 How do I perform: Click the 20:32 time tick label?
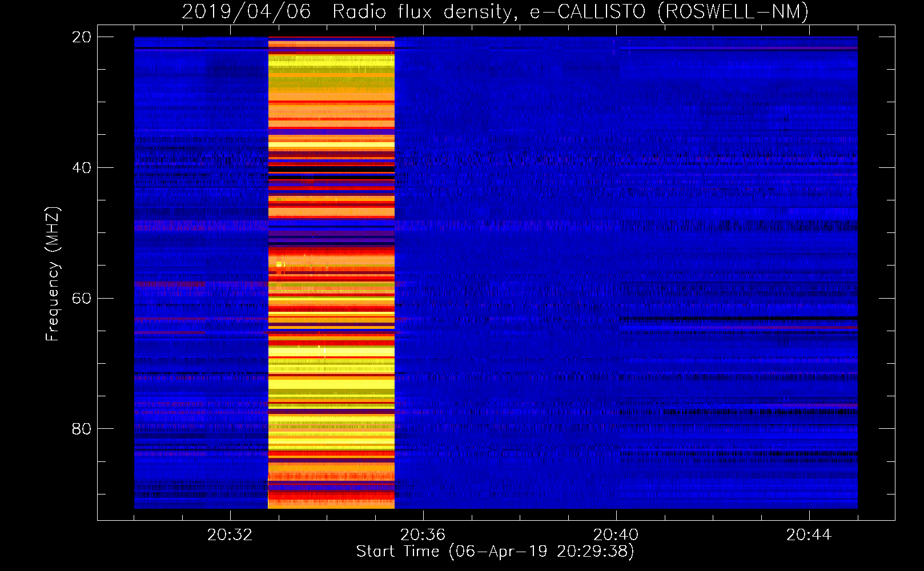click(x=230, y=535)
